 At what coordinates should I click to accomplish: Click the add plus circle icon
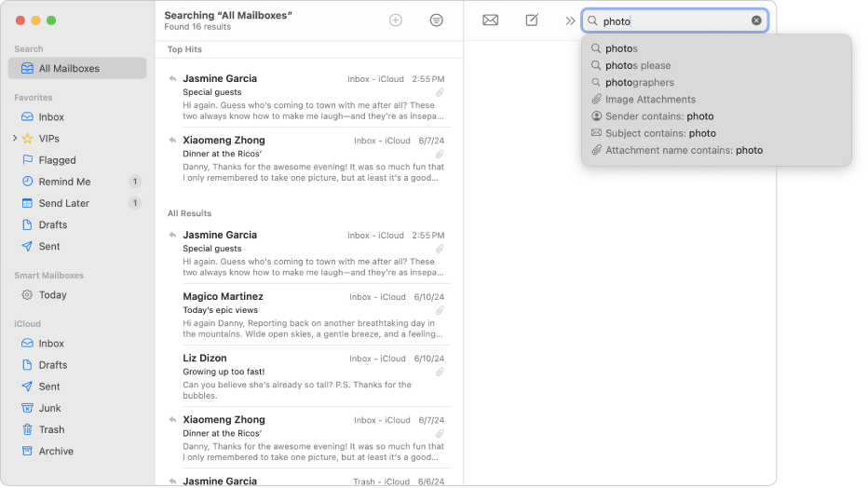coord(396,20)
